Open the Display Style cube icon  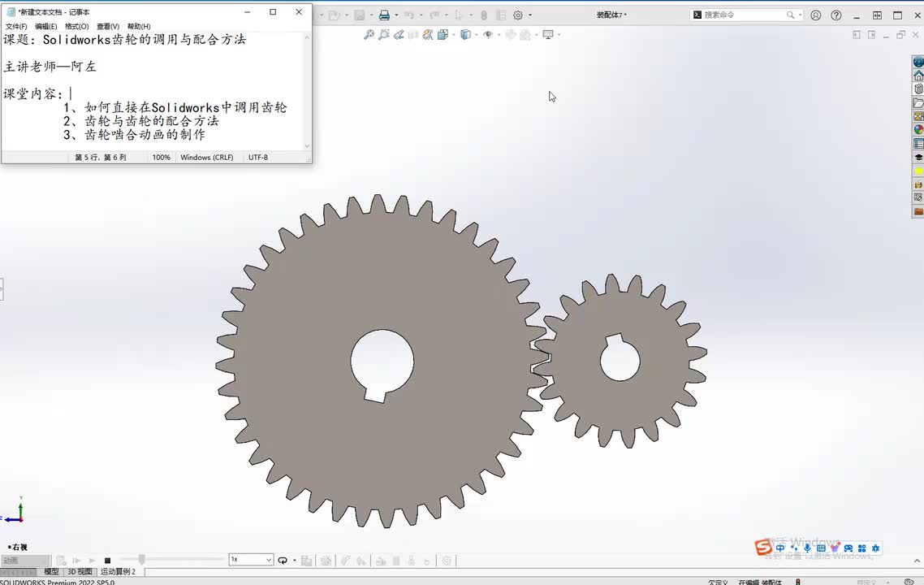(465, 35)
